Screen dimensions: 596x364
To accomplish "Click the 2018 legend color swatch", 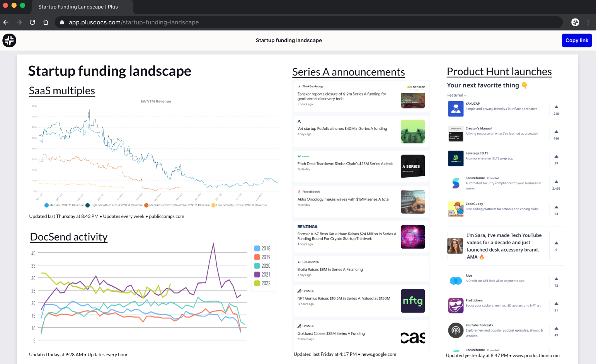I will pyautogui.click(x=257, y=248).
